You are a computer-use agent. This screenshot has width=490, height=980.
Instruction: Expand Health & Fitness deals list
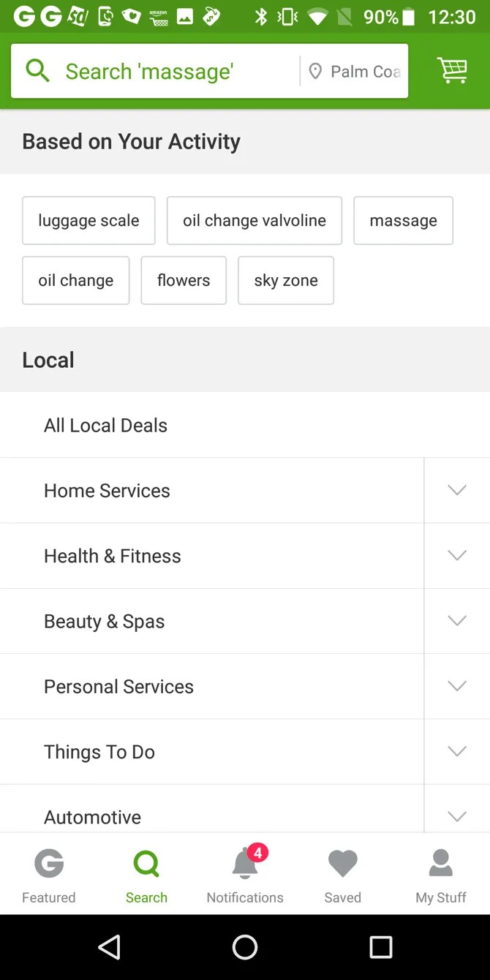(456, 555)
